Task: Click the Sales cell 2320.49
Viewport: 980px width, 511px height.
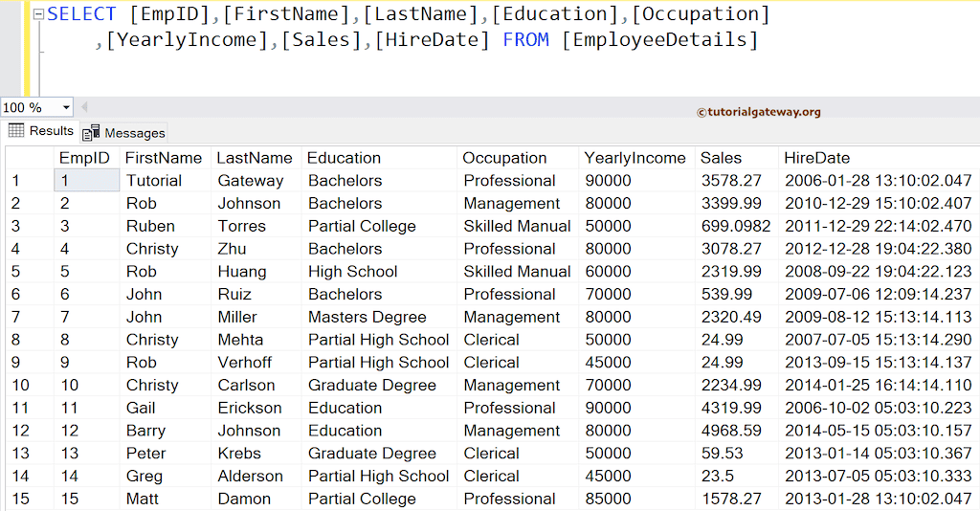Action: pos(737,317)
